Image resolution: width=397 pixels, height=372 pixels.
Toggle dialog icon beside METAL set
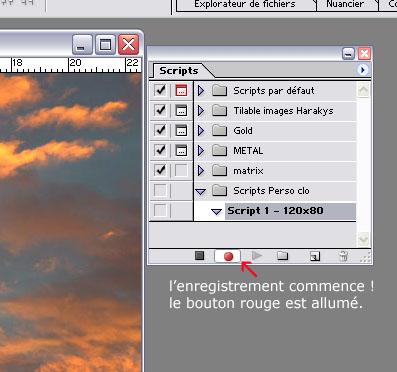[181, 151]
